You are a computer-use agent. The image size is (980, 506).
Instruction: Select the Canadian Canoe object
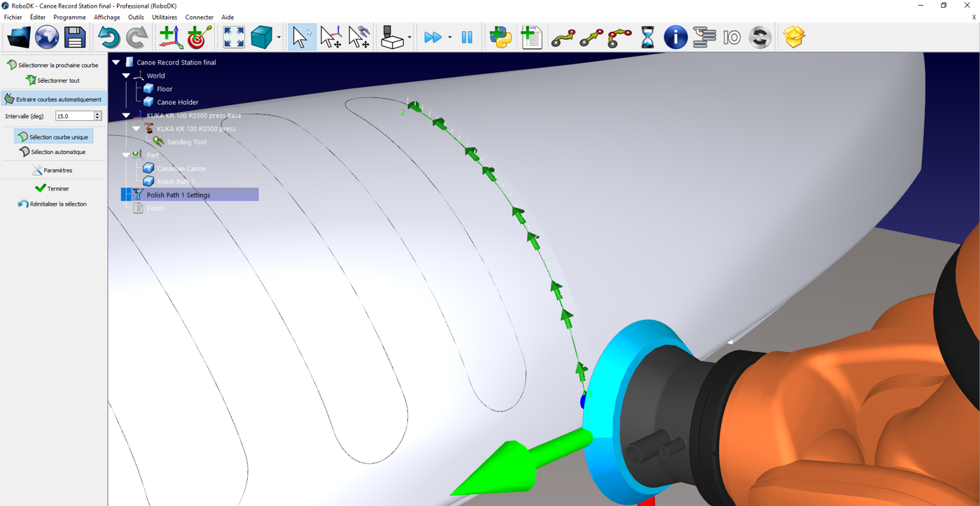[x=181, y=169]
